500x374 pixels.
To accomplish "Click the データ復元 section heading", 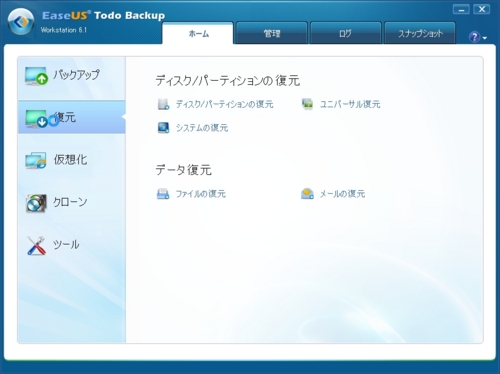I will click(183, 170).
